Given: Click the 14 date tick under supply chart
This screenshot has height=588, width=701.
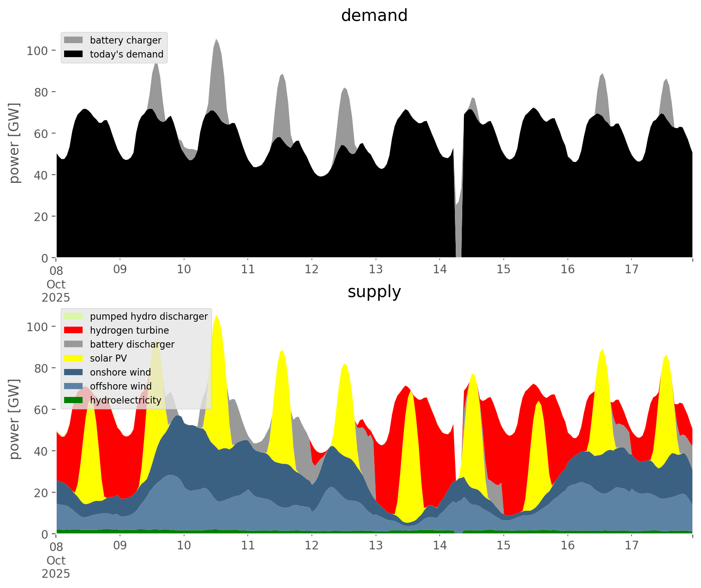Looking at the screenshot, I should tap(440, 545).
